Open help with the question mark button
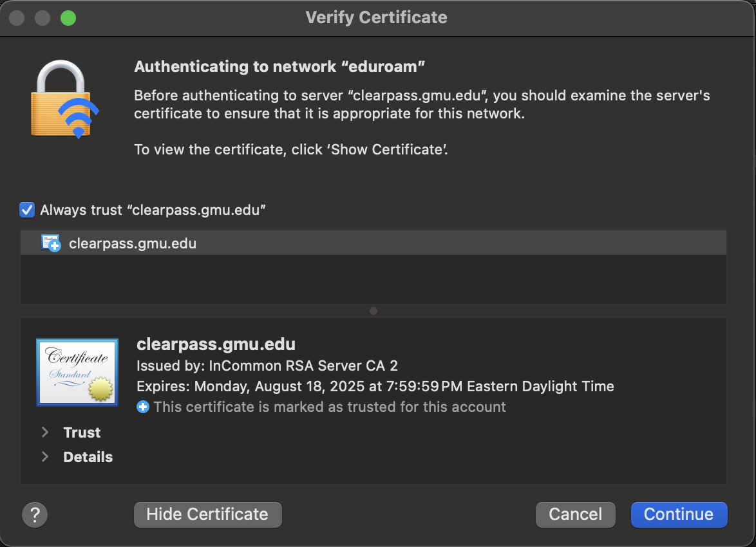Screen dimensions: 756x547 (35, 514)
